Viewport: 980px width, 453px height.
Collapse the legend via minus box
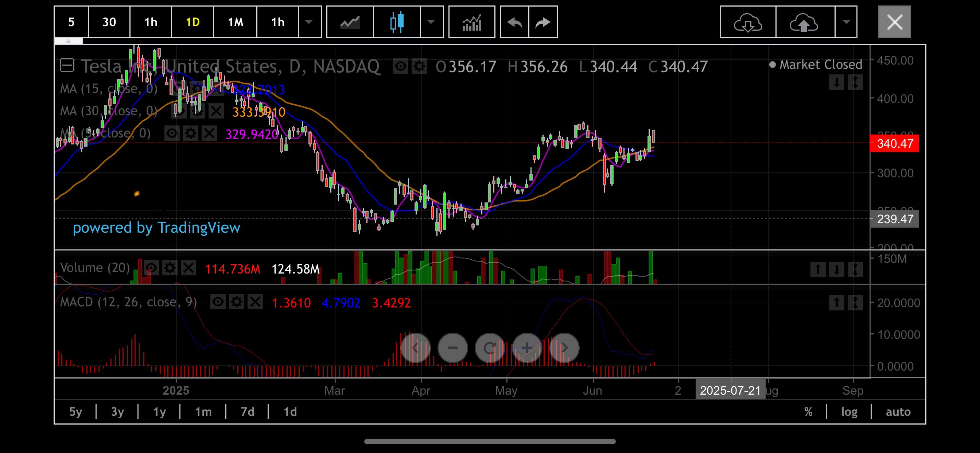point(67,66)
